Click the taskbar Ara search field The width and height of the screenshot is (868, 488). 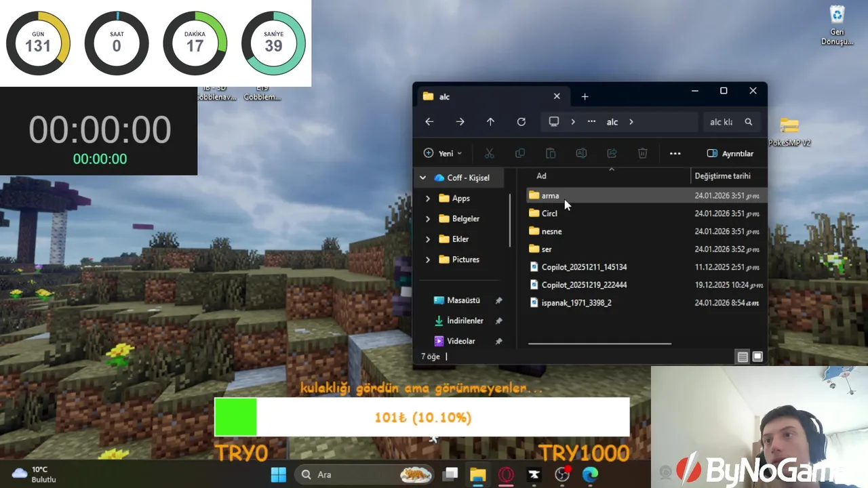coord(364,474)
